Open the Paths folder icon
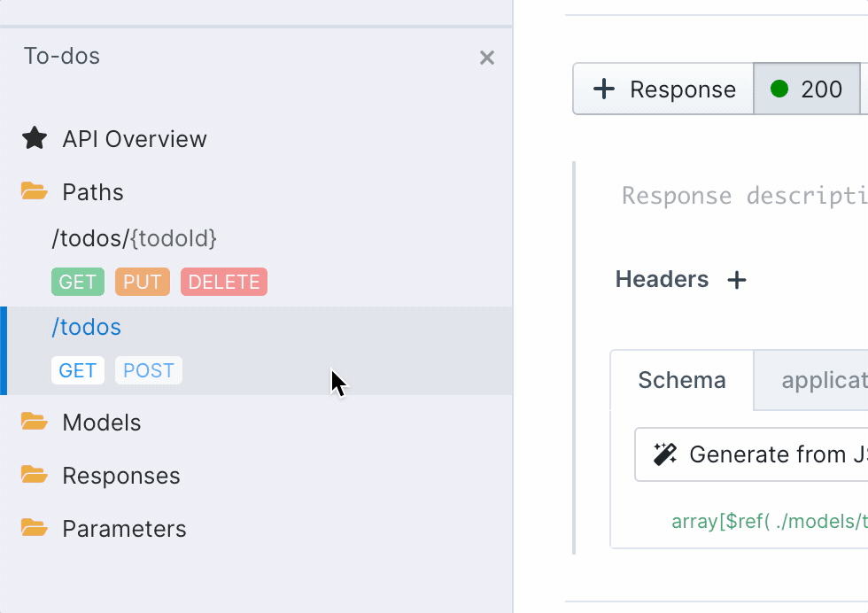 (x=34, y=191)
